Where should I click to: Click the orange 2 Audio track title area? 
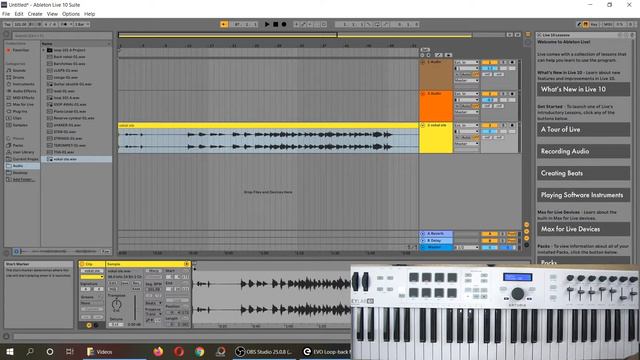pos(436,106)
